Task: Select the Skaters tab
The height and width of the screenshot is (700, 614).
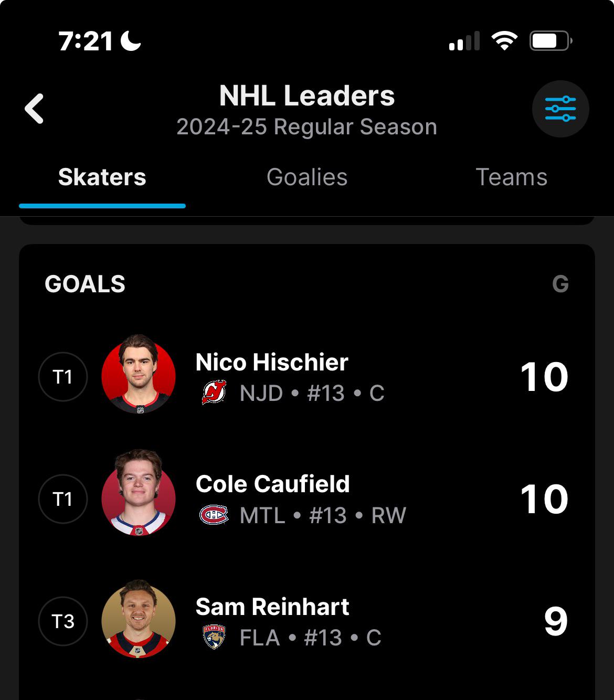Action: (102, 177)
